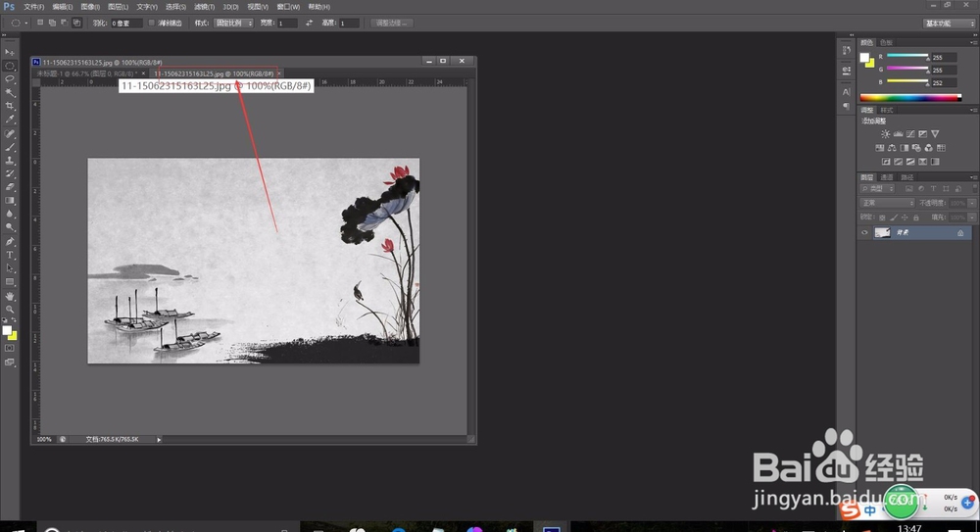This screenshot has width=980, height=532.
Task: Open the 样式 style dropdown (固定比例)
Action: pos(233,24)
